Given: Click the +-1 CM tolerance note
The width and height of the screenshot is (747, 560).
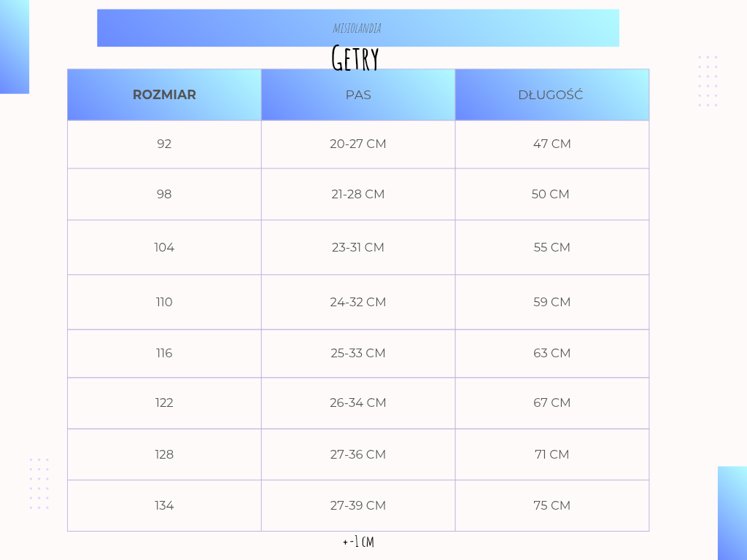Looking at the screenshot, I should pyautogui.click(x=358, y=542).
